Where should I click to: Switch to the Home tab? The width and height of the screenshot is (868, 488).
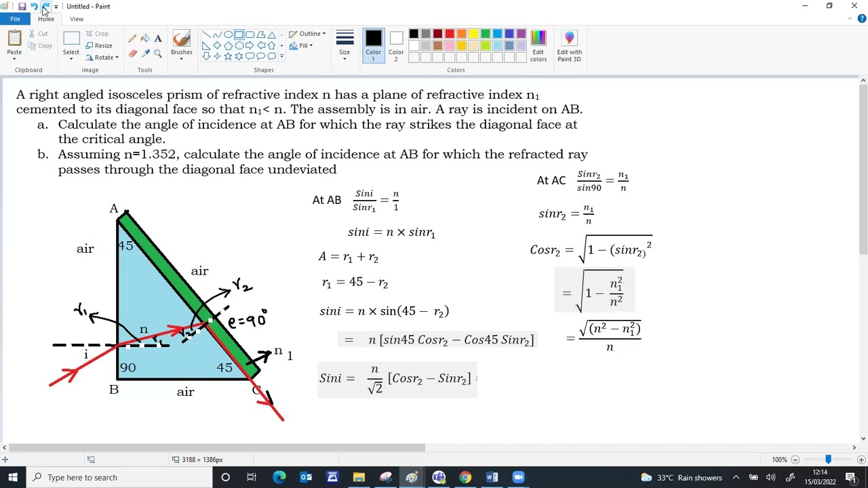click(45, 19)
